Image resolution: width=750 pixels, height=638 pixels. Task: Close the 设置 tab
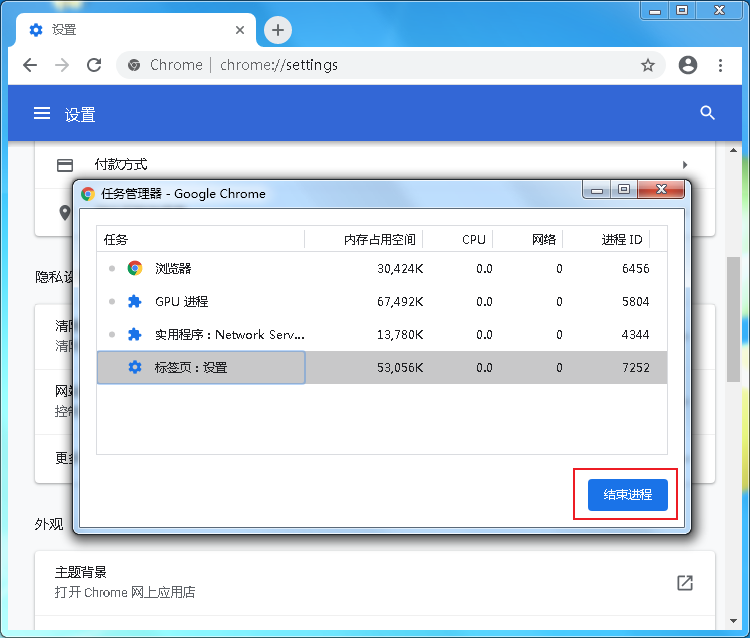pyautogui.click(x=240, y=30)
